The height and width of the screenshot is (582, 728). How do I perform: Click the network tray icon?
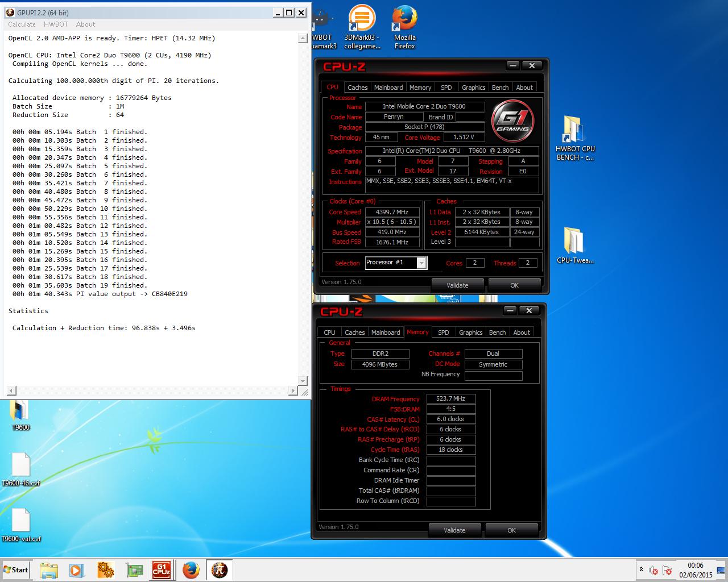click(667, 570)
